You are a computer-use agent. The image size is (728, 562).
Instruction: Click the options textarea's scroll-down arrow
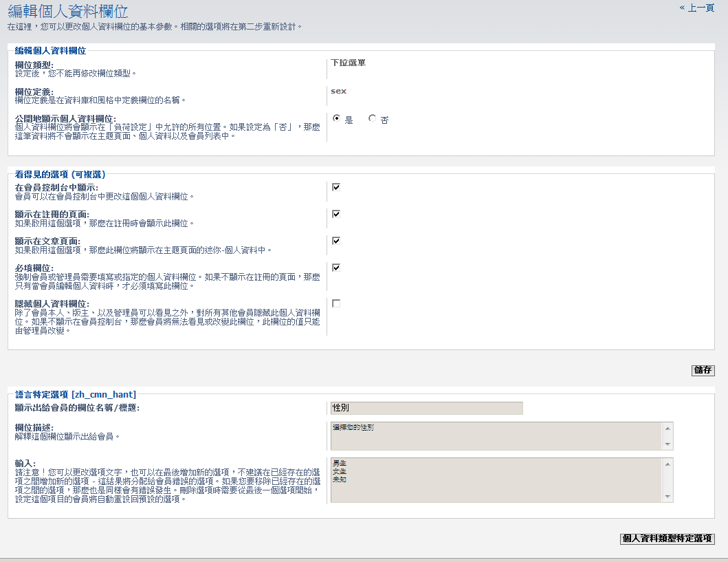pos(666,497)
